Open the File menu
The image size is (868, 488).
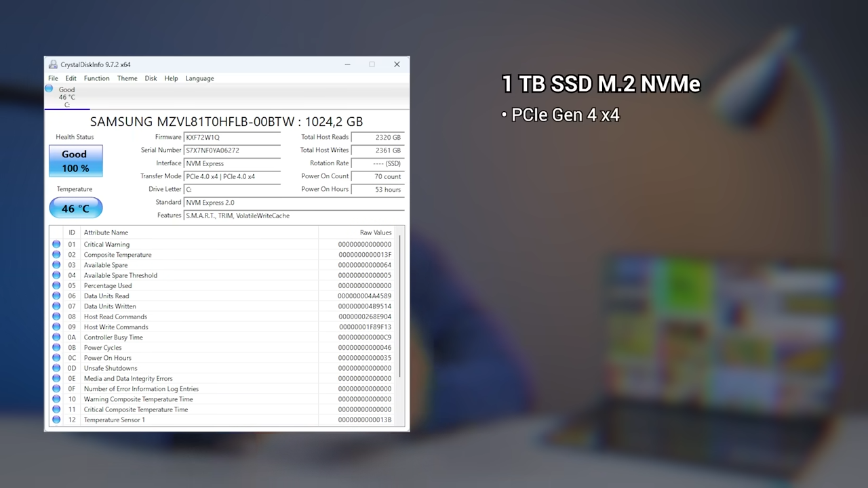[53, 78]
